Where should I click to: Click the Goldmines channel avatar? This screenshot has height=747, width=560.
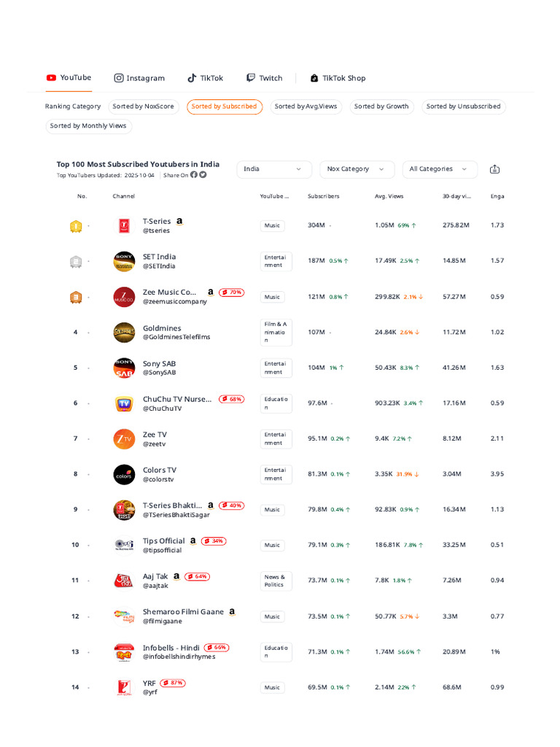pyautogui.click(x=124, y=333)
